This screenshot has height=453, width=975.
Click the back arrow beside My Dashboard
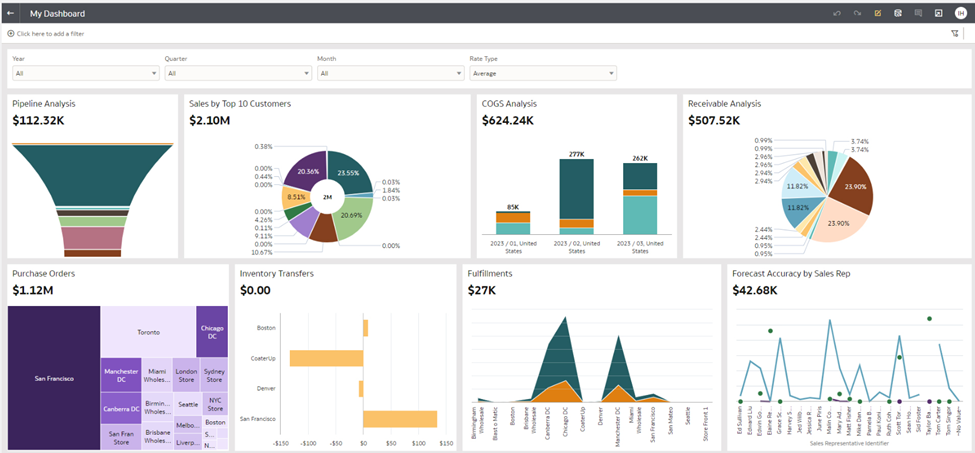pyautogui.click(x=10, y=13)
